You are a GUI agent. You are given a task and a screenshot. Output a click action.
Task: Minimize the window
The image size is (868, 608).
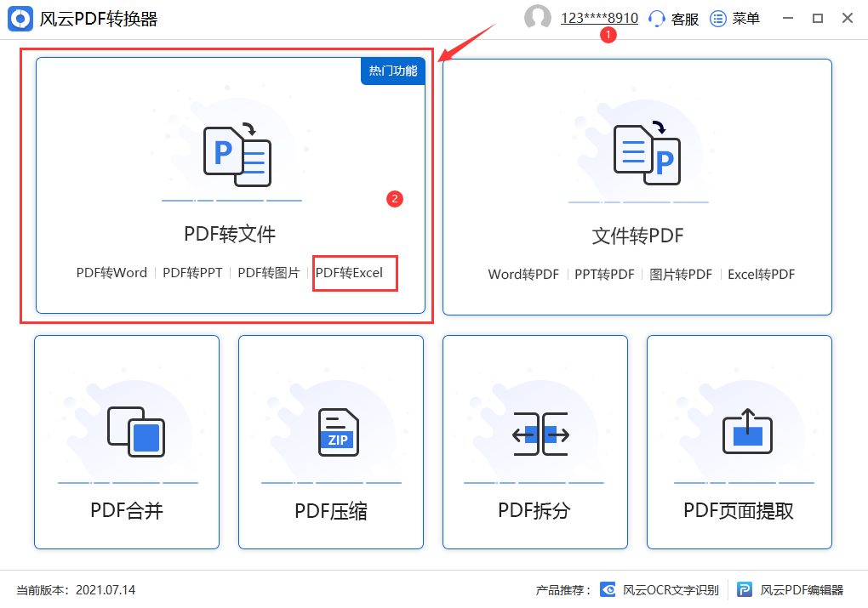(x=788, y=18)
